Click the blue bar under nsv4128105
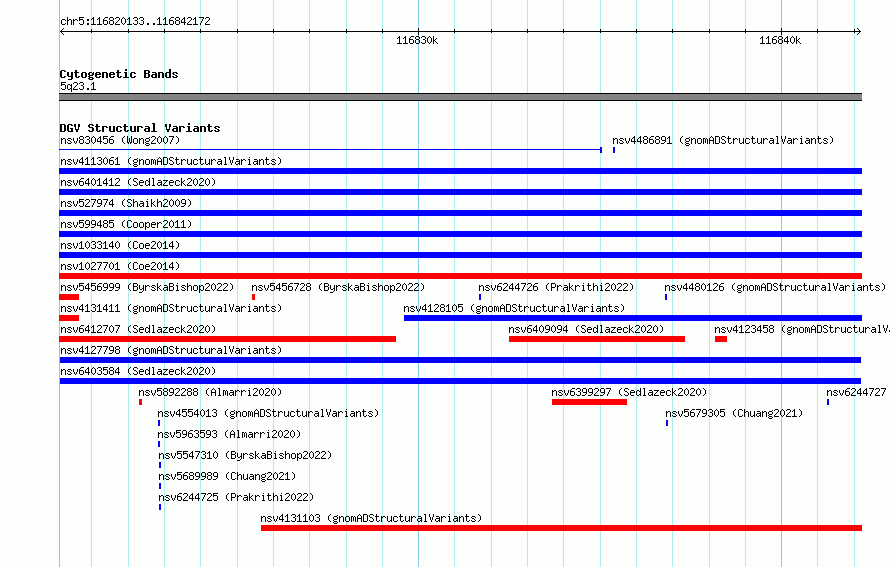This screenshot has width=890, height=567. click(633, 318)
